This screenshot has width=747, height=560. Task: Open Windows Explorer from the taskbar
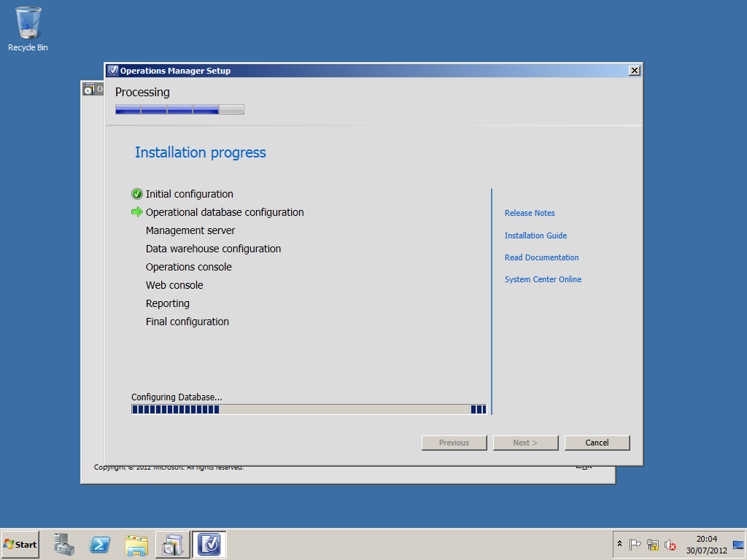tap(136, 544)
